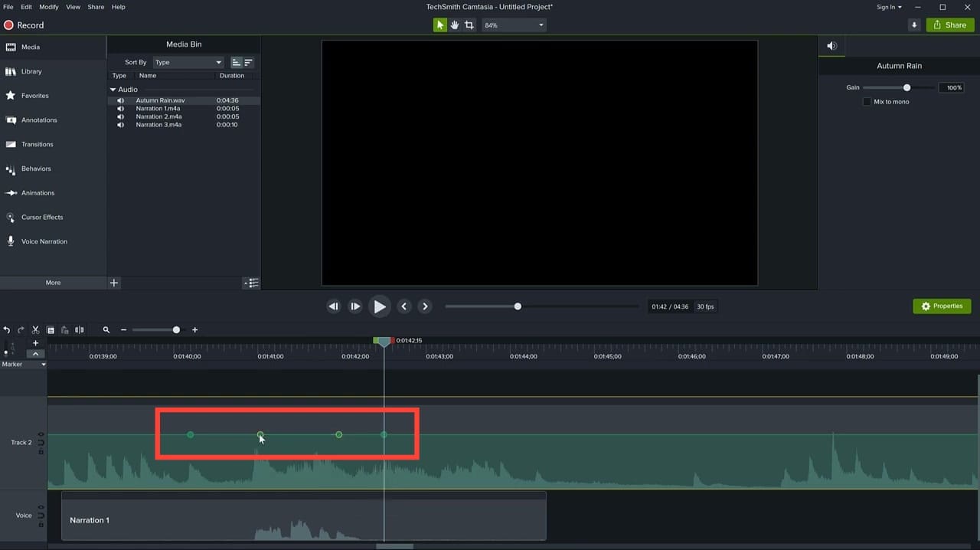The image size is (980, 550).
Task: Open the Cursor Effects panel
Action: point(41,217)
